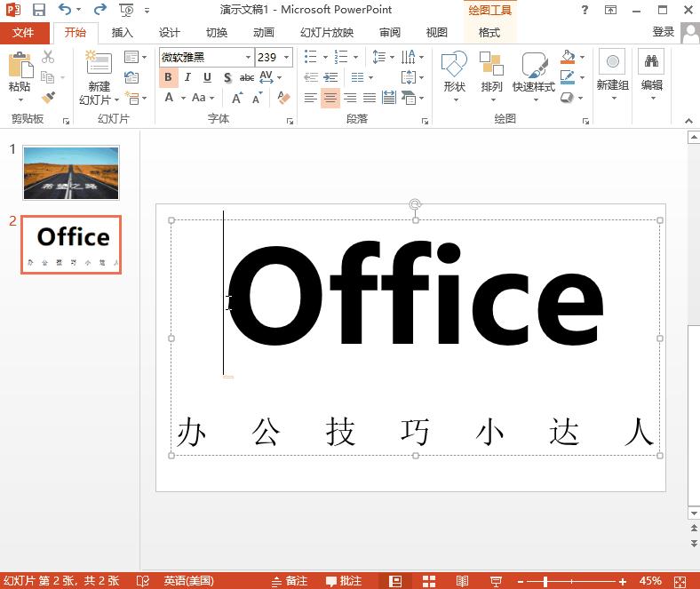Click the Copy icon in clipboard group
Screen dimensions: 700x589
pyautogui.click(x=47, y=77)
